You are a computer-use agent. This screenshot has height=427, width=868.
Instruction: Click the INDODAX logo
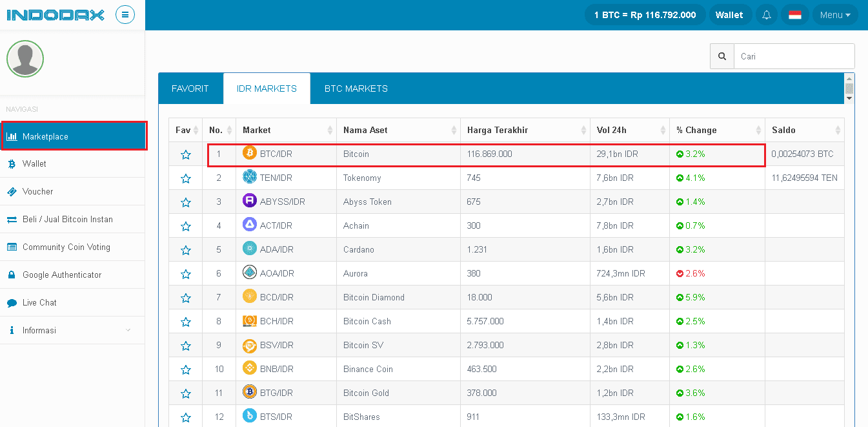coord(56,14)
